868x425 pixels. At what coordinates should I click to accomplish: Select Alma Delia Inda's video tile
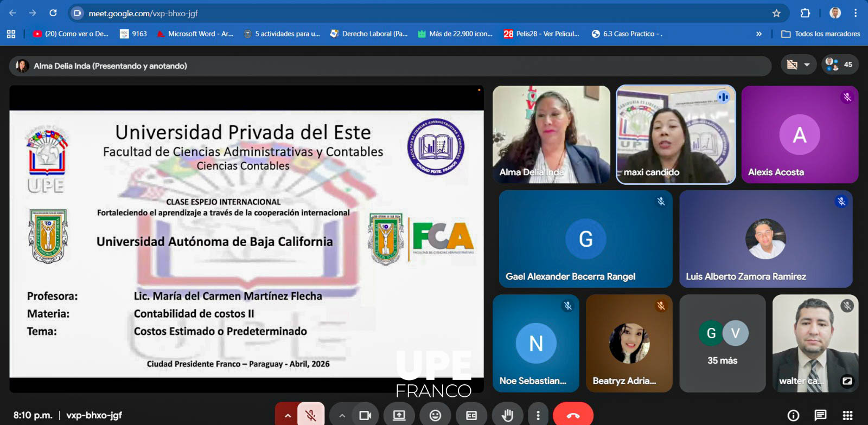[551, 134]
